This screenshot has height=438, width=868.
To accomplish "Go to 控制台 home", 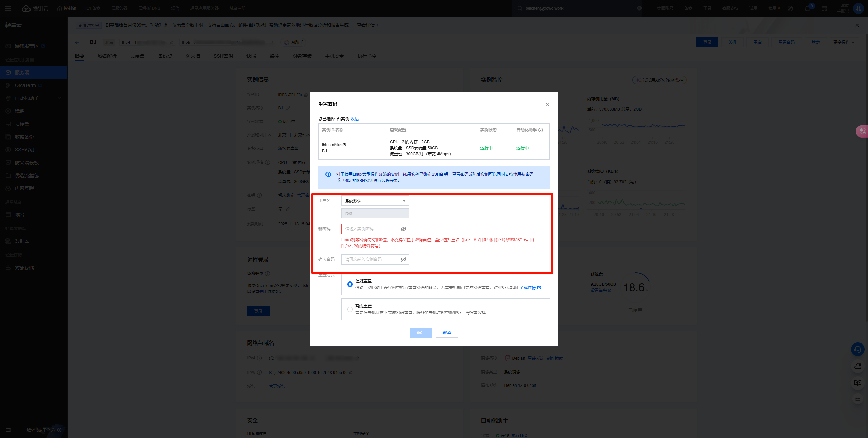I will 67,8.
